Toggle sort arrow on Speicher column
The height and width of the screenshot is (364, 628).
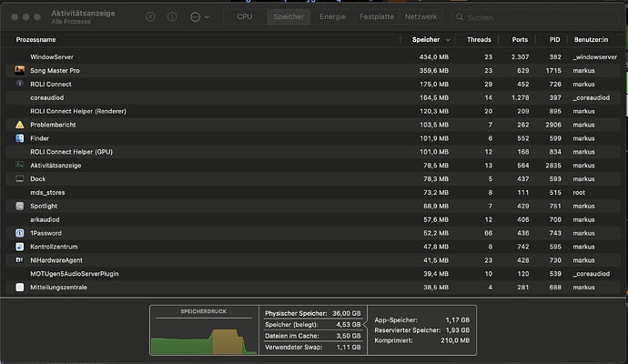447,40
